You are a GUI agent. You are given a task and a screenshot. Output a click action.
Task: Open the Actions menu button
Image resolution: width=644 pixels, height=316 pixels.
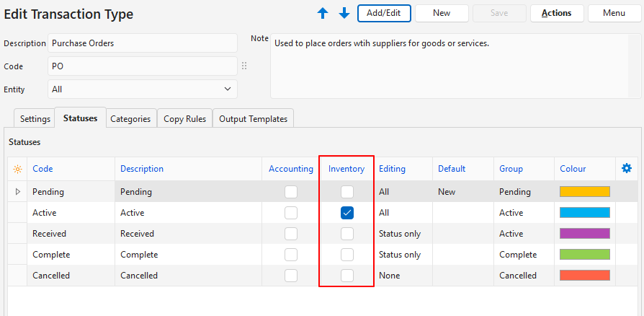(557, 13)
